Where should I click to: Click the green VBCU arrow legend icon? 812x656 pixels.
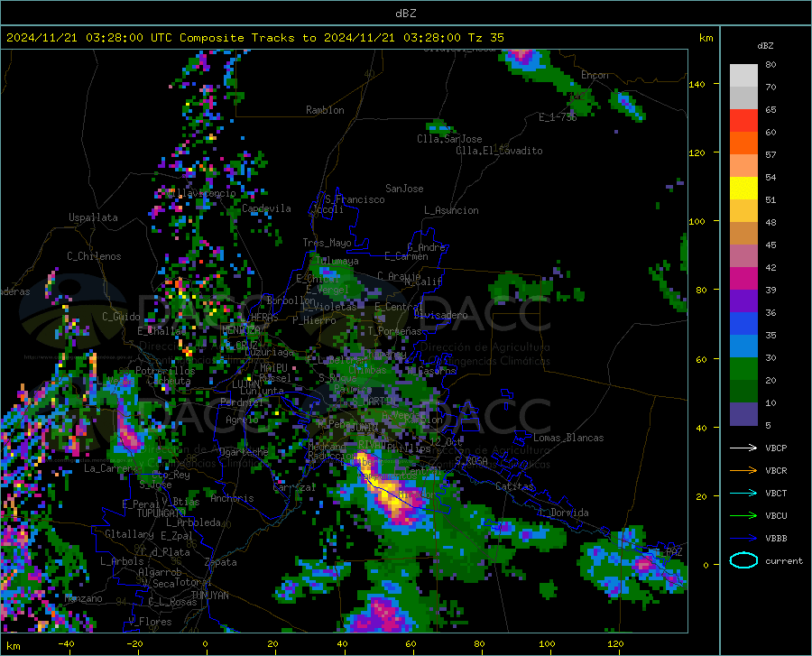(743, 515)
